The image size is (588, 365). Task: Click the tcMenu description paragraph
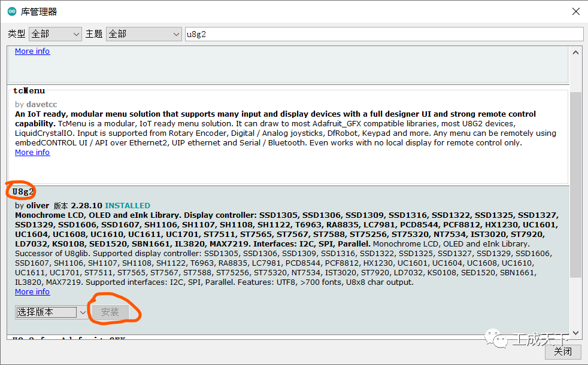[287, 129]
